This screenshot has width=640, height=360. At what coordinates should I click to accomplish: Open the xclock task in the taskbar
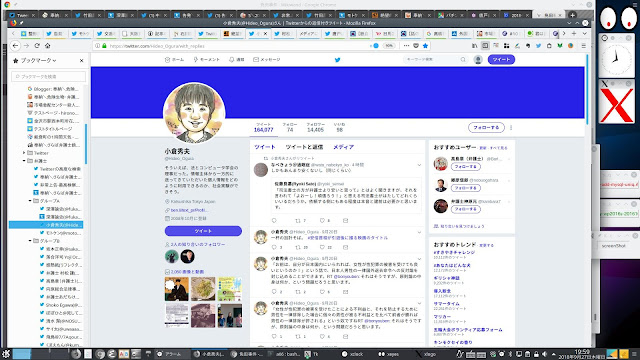click(353, 354)
